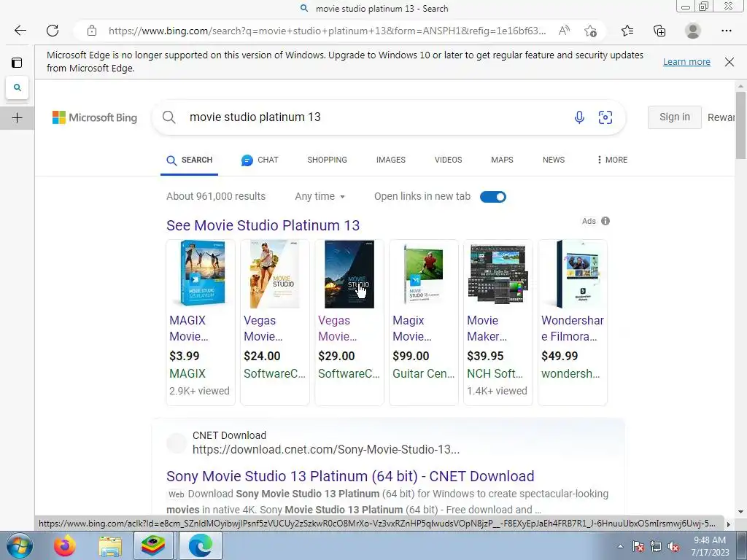Open Sony Movie Studio 13 Platinum CNET result
This screenshot has height=560, width=747.
350,476
